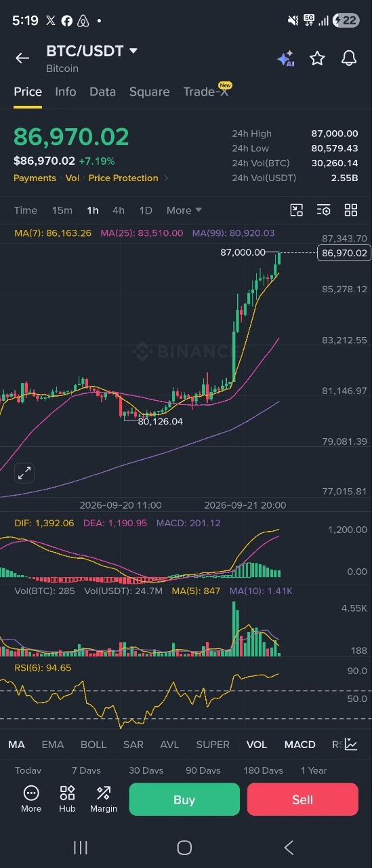372x868 pixels.
Task: Open the Vol tag link
Action: tap(73, 178)
